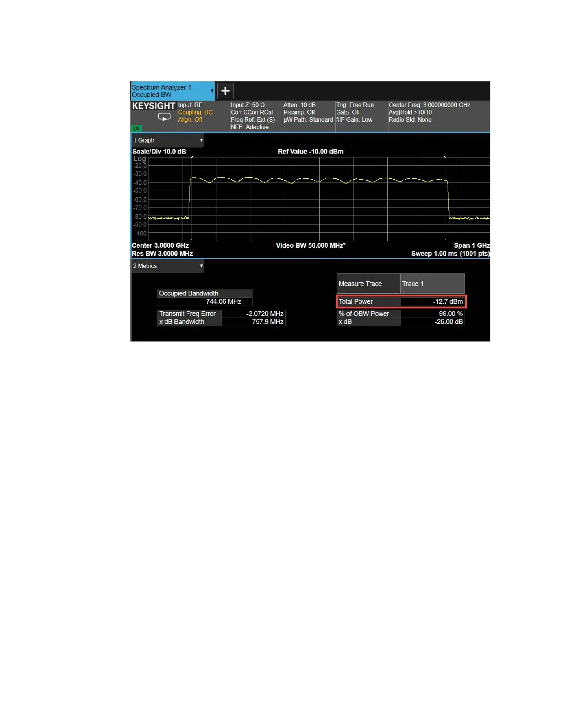Click the Trig: Free Run setting

[x=355, y=105]
